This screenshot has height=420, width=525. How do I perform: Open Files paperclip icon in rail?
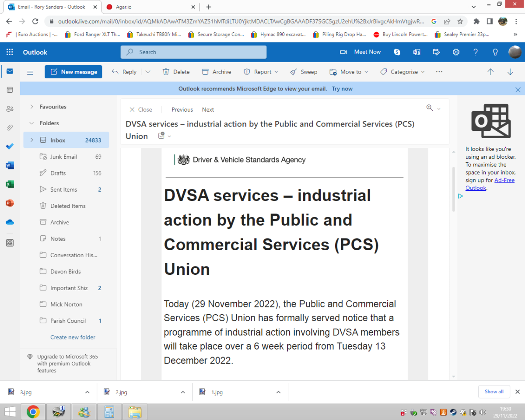pyautogui.click(x=10, y=128)
